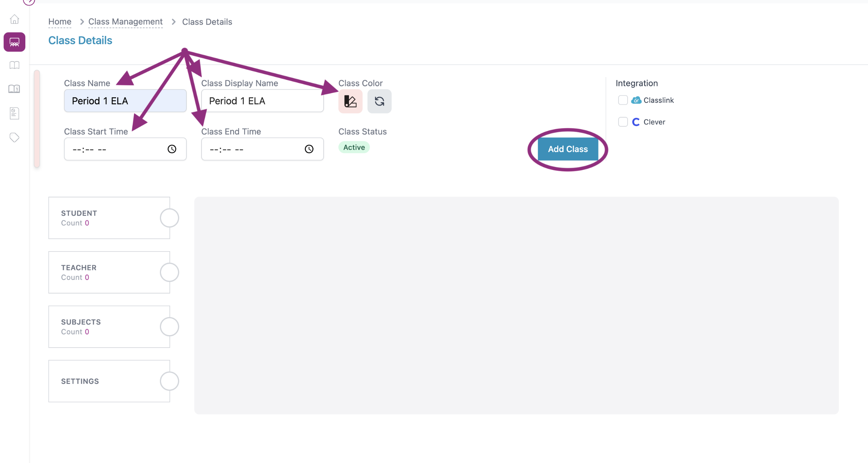Click the Class Color label
The image size is (868, 463).
pos(360,83)
